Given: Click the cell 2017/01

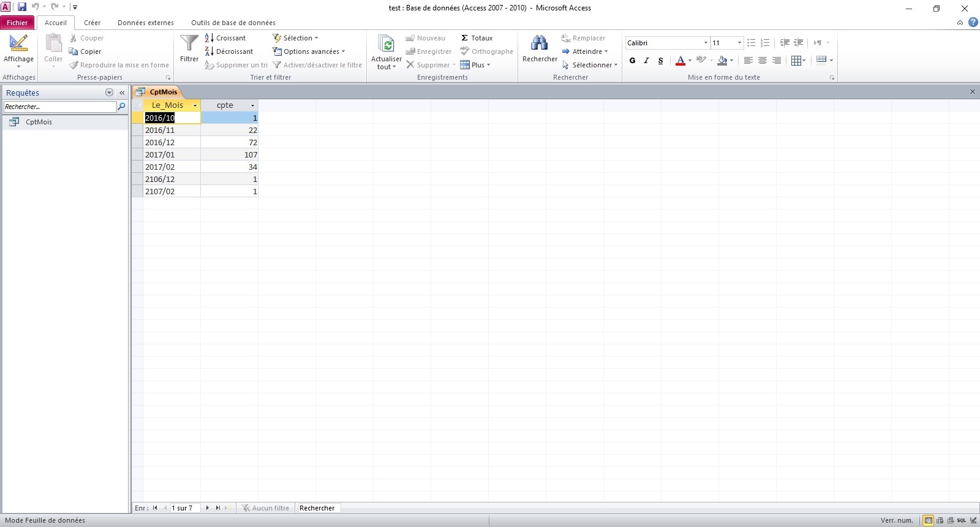Looking at the screenshot, I should [172, 154].
